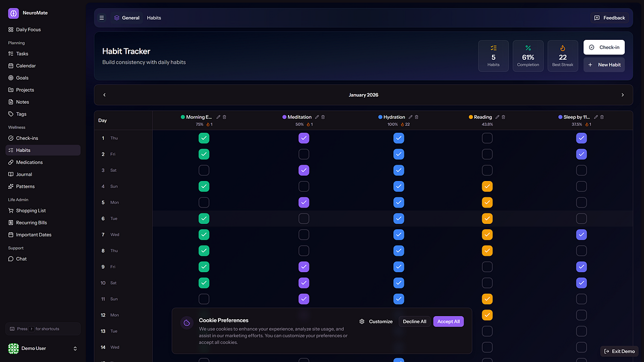
Task: Edit the Hydration habit pencil icon
Action: pos(410,117)
